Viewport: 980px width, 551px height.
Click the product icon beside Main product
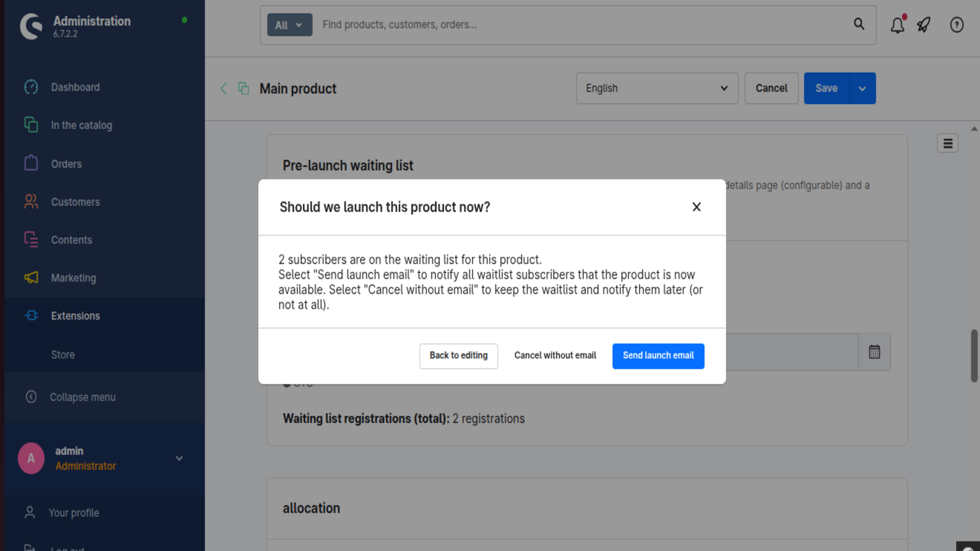click(x=243, y=88)
